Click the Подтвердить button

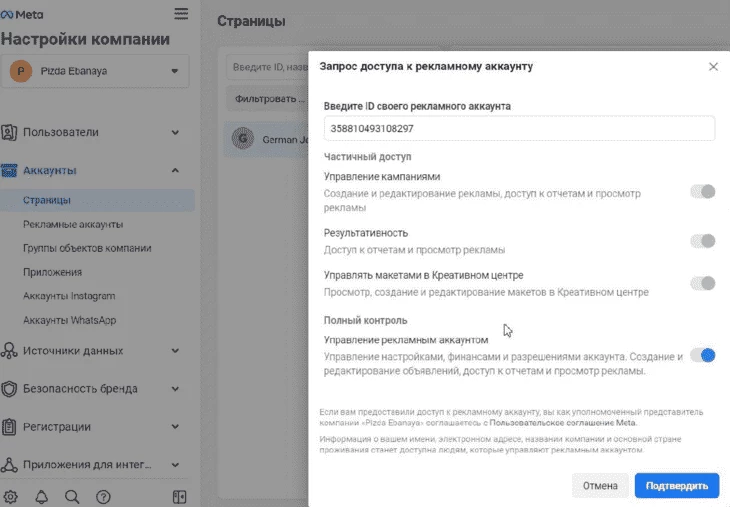(x=676, y=486)
